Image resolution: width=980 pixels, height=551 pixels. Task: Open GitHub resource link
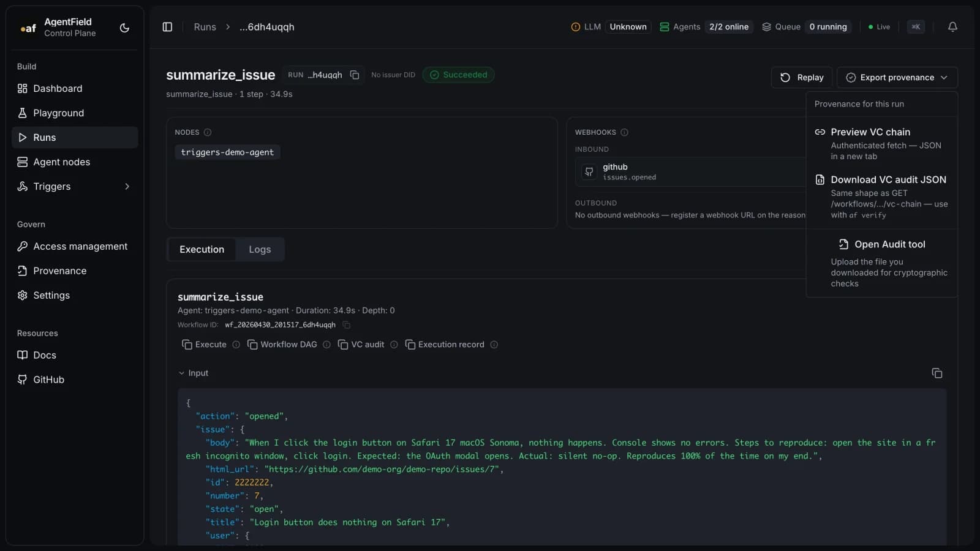[x=75, y=380]
